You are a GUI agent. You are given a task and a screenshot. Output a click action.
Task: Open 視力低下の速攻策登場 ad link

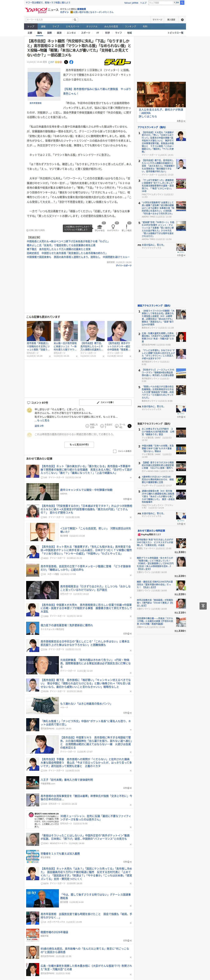point(67,625)
